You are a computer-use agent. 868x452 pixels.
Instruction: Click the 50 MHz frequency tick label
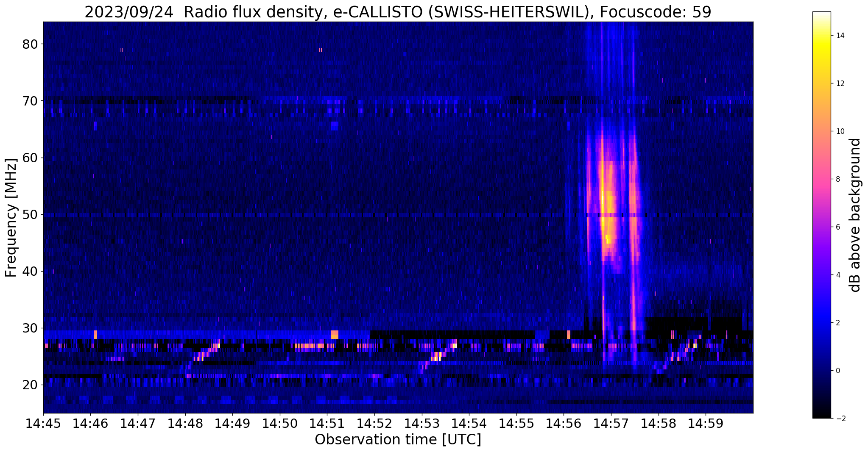(x=30, y=214)
